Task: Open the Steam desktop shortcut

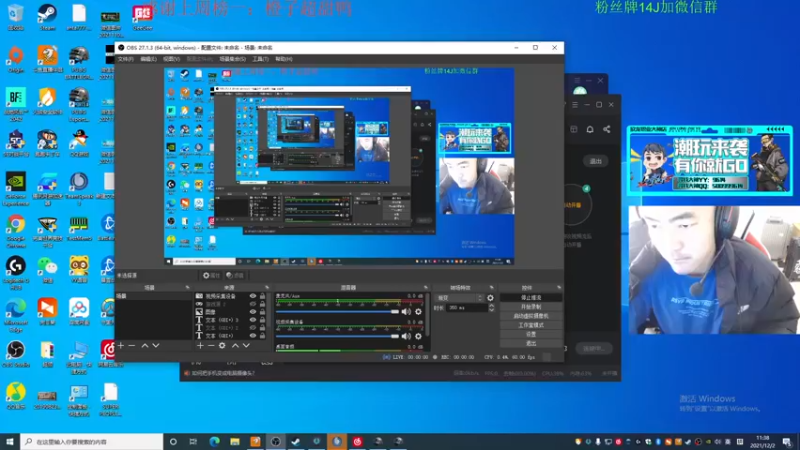Action: coord(47,17)
